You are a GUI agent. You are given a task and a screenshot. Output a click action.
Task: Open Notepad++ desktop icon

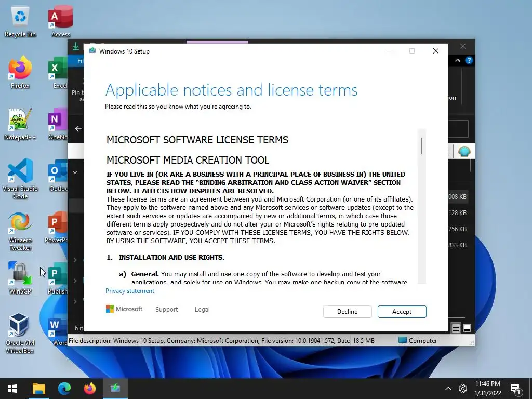20,125
